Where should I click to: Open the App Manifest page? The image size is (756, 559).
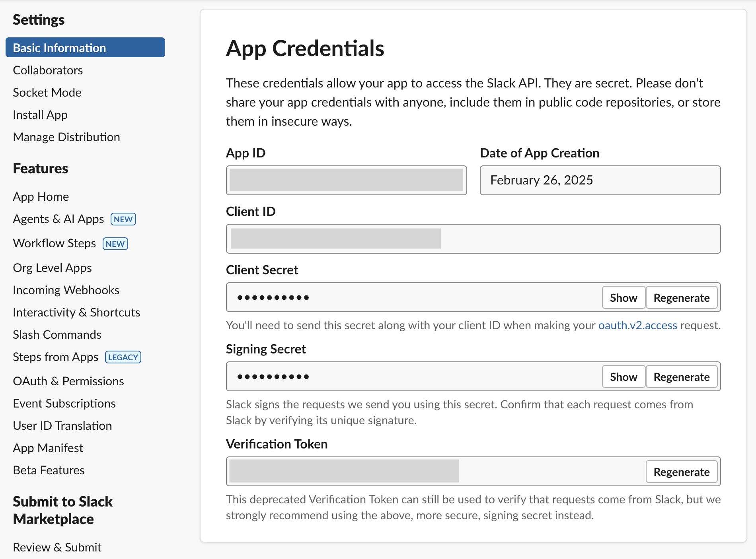point(48,448)
